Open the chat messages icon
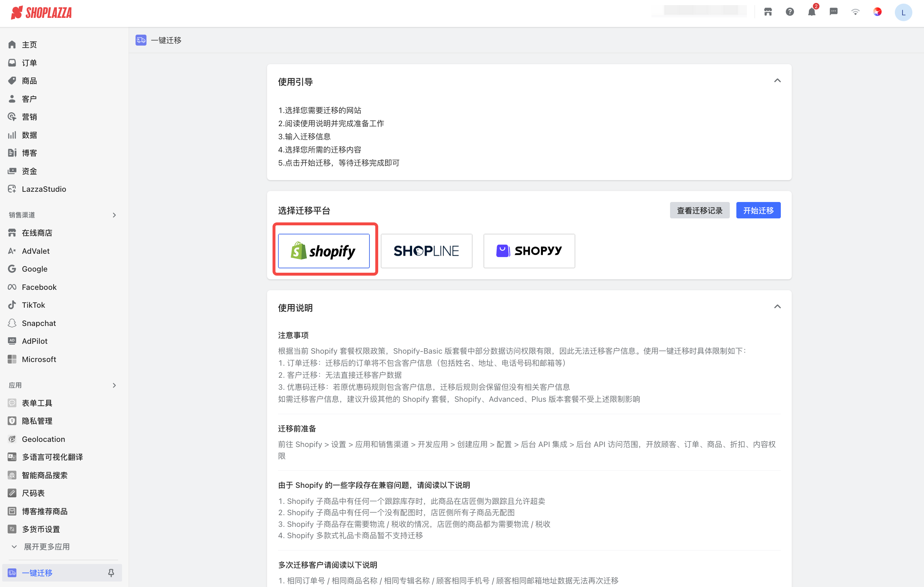This screenshot has height=587, width=924. point(833,12)
